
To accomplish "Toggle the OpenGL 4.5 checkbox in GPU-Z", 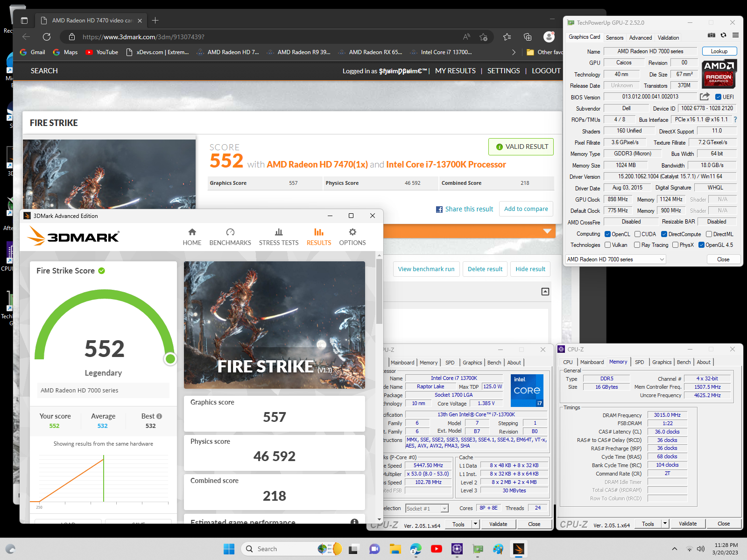I will (701, 245).
